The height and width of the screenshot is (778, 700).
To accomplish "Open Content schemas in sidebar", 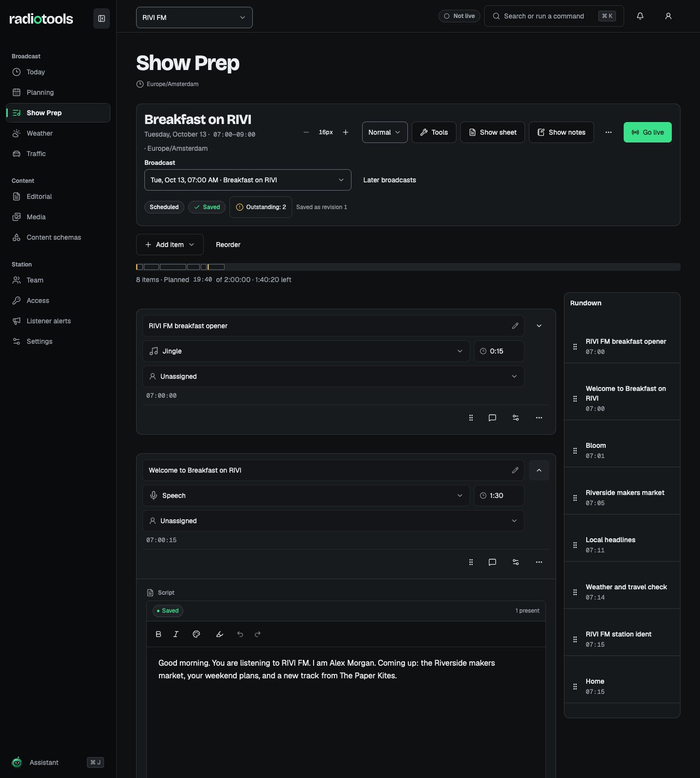I will [58, 237].
